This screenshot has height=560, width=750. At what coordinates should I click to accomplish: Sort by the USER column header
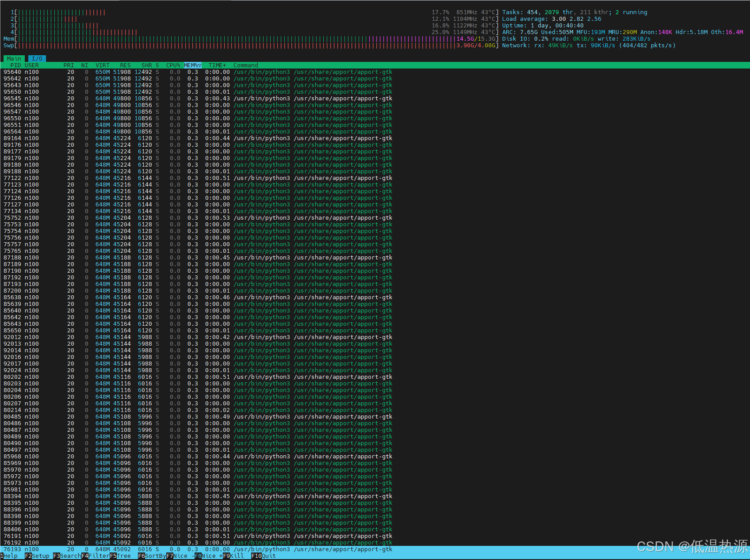(x=32, y=65)
